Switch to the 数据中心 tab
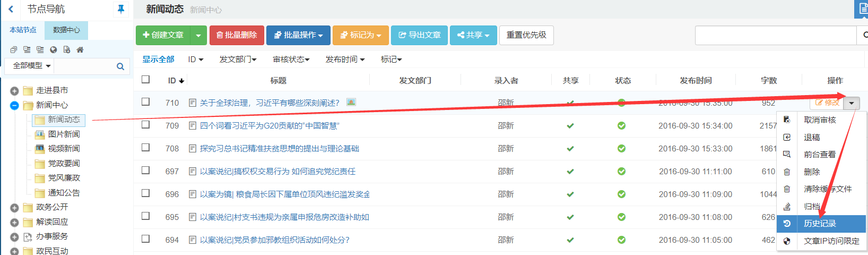Image resolution: width=868 pixels, height=255 pixels. (x=66, y=30)
